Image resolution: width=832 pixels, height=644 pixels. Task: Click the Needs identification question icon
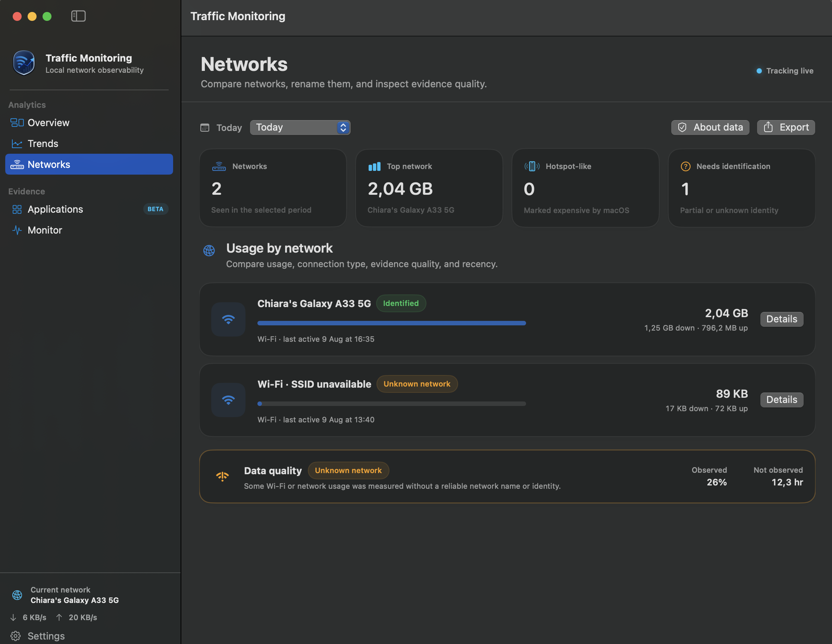tap(685, 166)
